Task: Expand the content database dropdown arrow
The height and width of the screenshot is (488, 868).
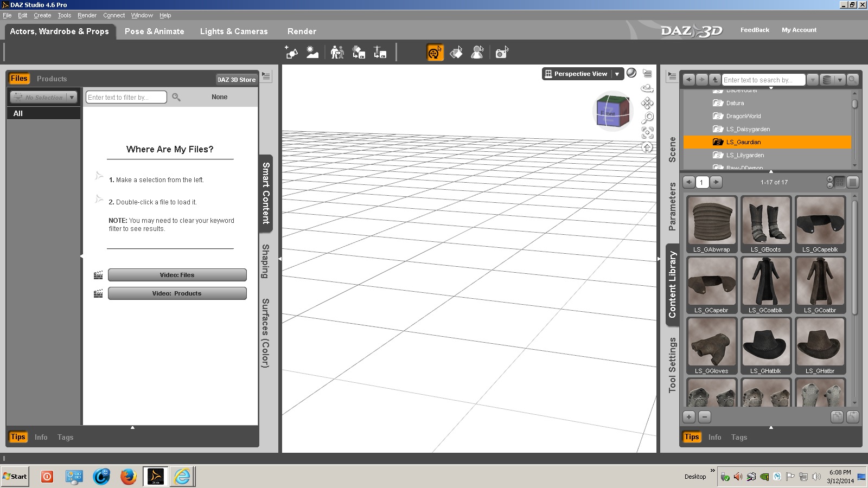Action: pos(839,80)
